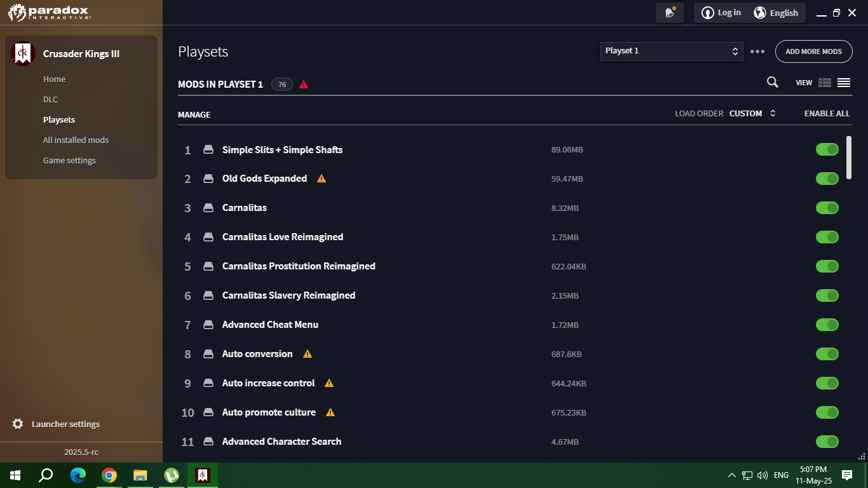Viewport: 868px width, 488px height.
Task: Click drive icon for Simple Slits + Simple Shafts
Action: 208,150
